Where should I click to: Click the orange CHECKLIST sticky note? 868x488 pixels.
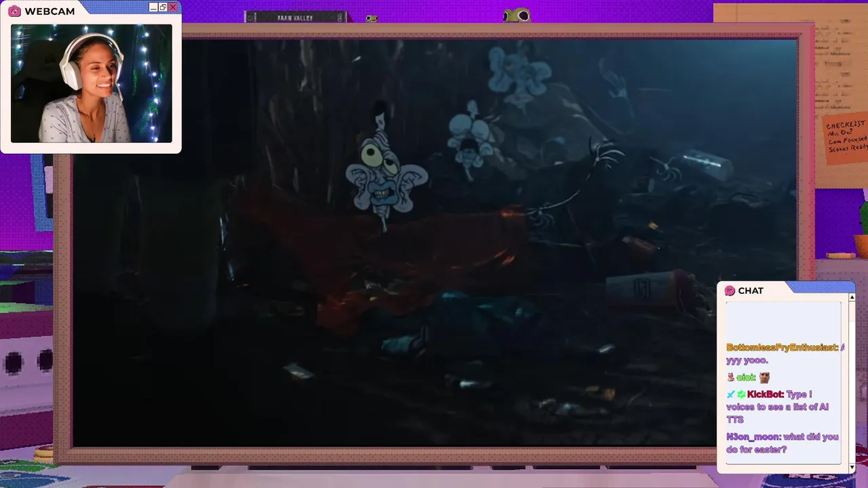[846, 140]
